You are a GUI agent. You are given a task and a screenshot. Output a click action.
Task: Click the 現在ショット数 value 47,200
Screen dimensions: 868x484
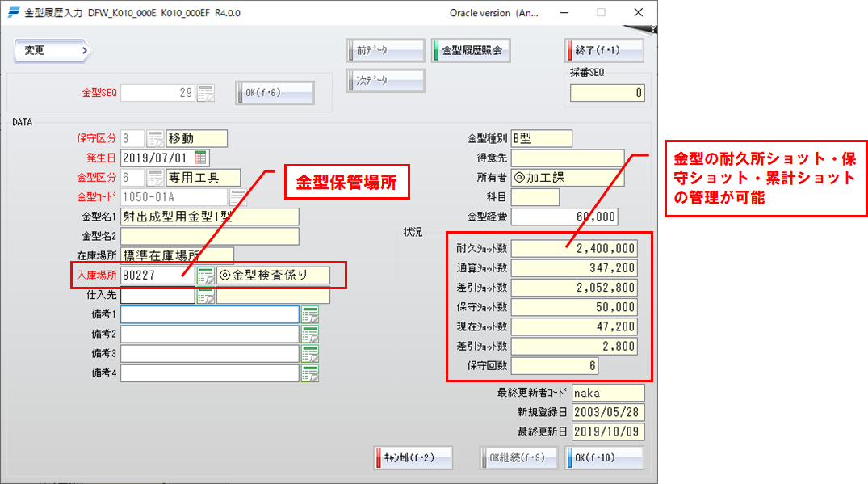(574, 326)
